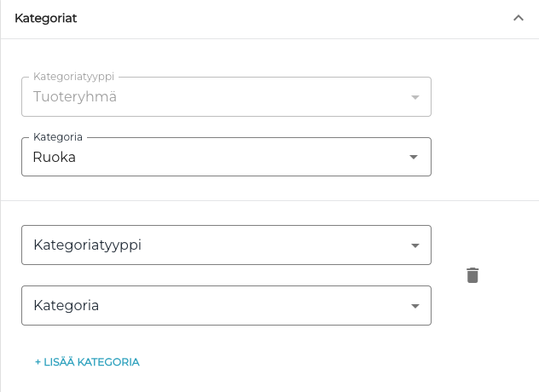This screenshot has height=392, width=539.
Task: Click the small Kategoria label above Ruoka
Action: (x=57, y=137)
